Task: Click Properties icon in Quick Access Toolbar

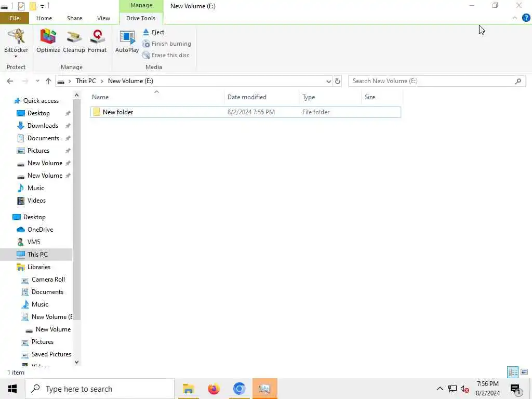Action: (x=21, y=6)
